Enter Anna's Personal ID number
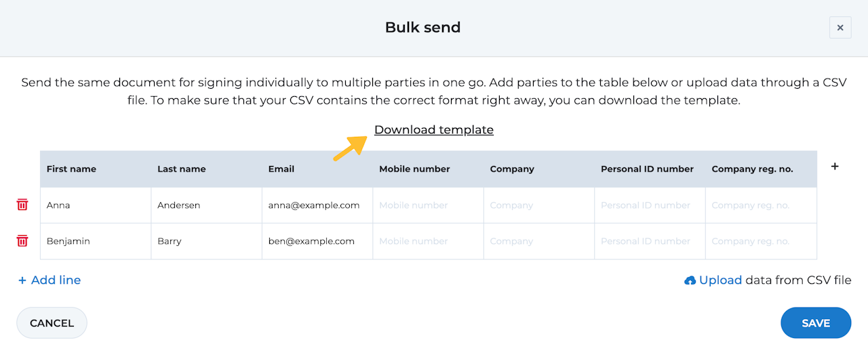Image resolution: width=868 pixels, height=355 pixels. click(650, 205)
